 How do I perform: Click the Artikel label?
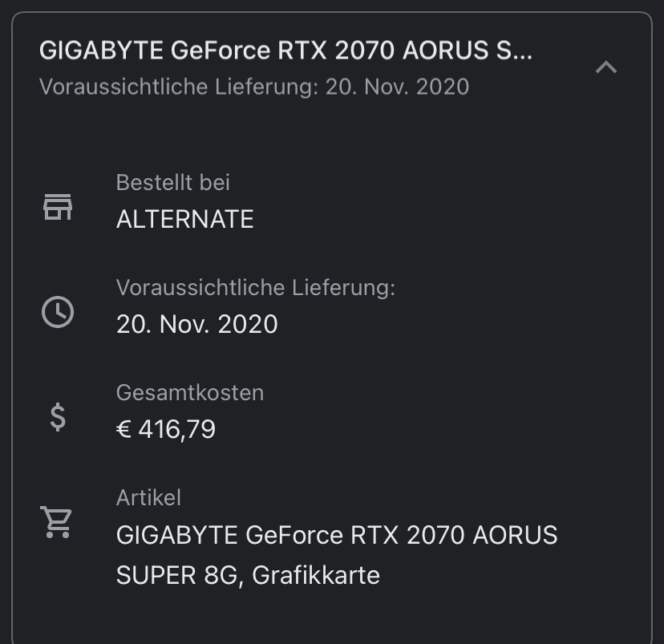coord(148,498)
